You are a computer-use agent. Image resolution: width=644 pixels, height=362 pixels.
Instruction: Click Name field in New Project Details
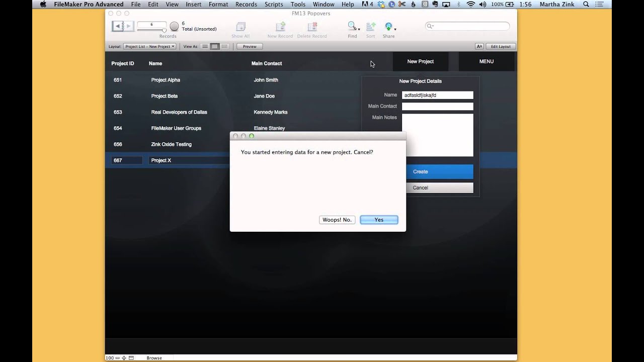[x=438, y=95]
